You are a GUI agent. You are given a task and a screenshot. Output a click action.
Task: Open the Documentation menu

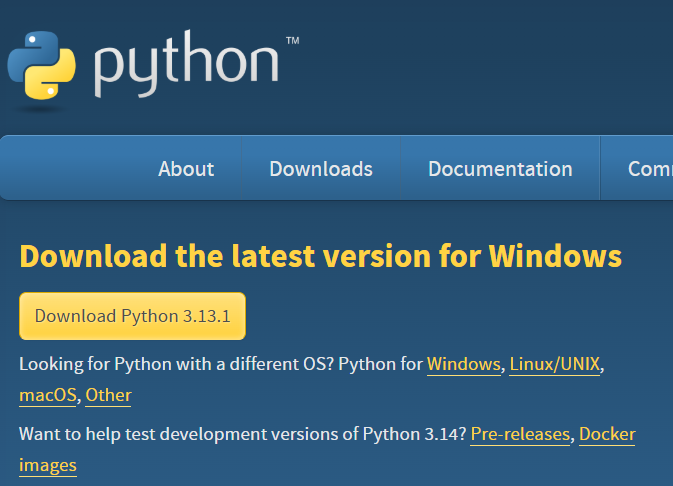(x=500, y=169)
